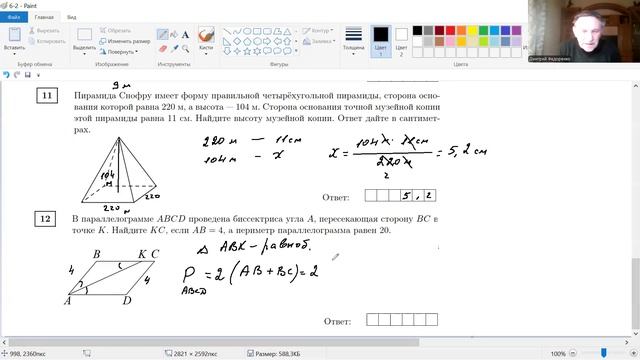Click the horizontal scrollbar right arrow
This screenshot has height=360, width=640.
(x=627, y=342)
